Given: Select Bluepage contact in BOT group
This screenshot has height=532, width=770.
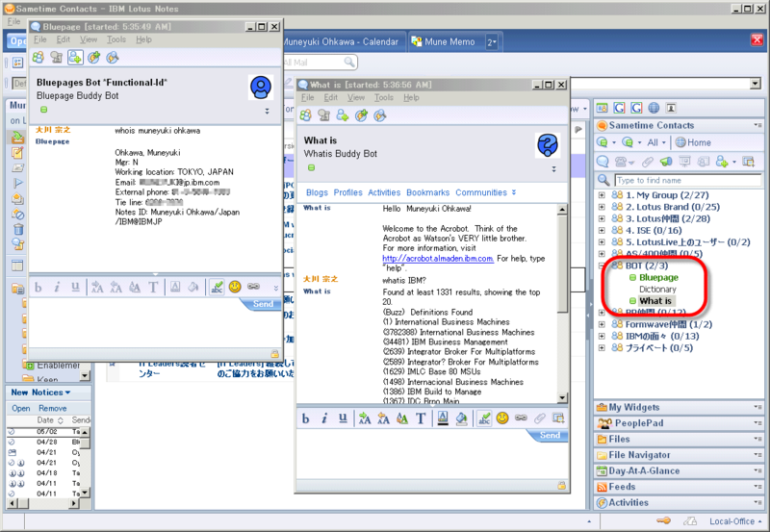Looking at the screenshot, I should pos(658,277).
